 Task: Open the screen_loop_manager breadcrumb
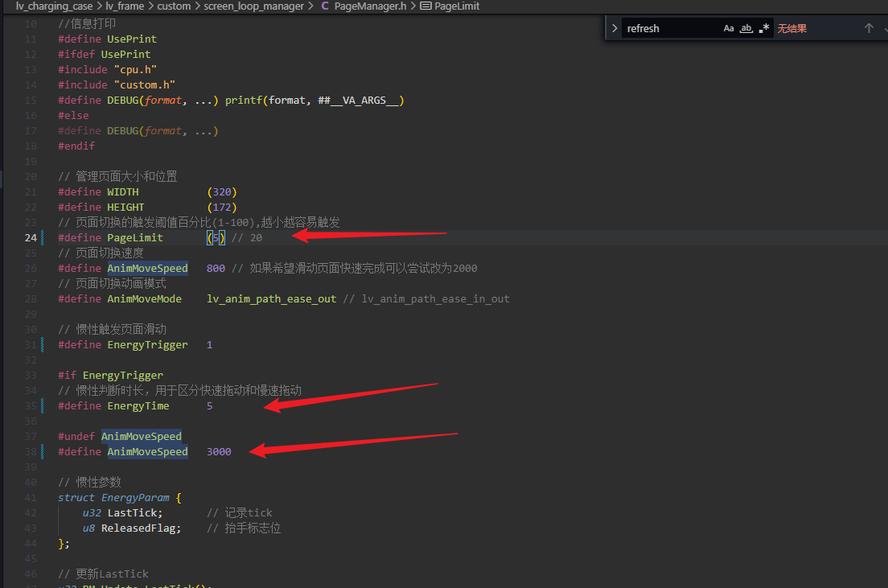tap(253, 6)
